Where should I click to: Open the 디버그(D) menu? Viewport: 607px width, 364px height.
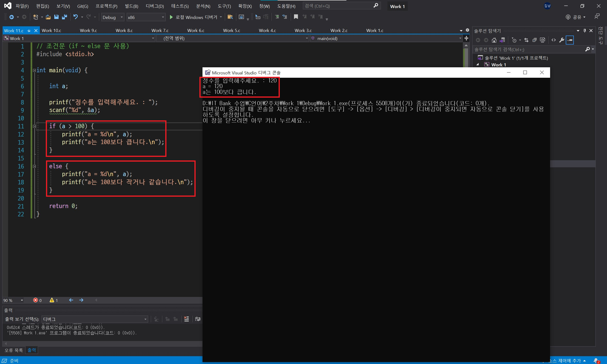tap(155, 6)
